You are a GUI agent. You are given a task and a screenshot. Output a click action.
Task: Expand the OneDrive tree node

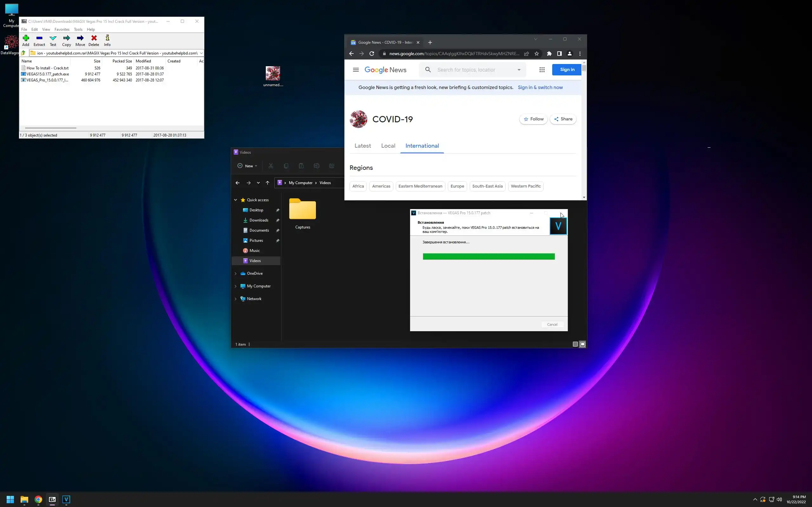click(236, 273)
